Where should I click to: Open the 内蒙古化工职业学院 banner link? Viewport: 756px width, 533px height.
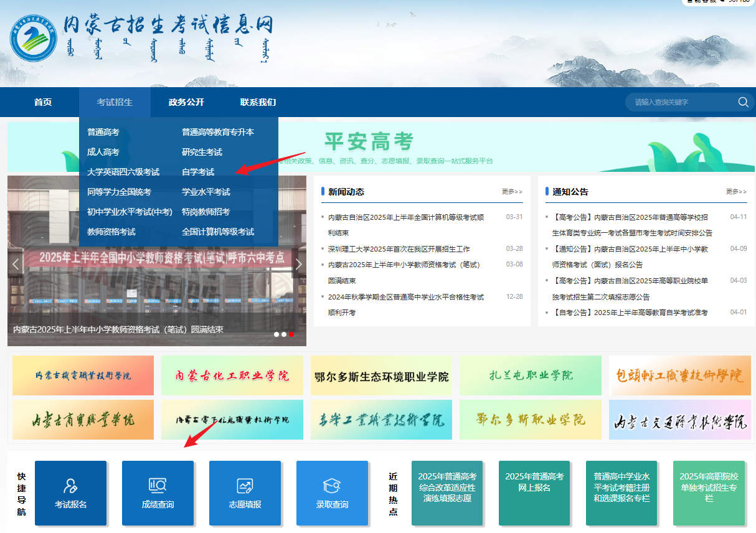(x=232, y=375)
